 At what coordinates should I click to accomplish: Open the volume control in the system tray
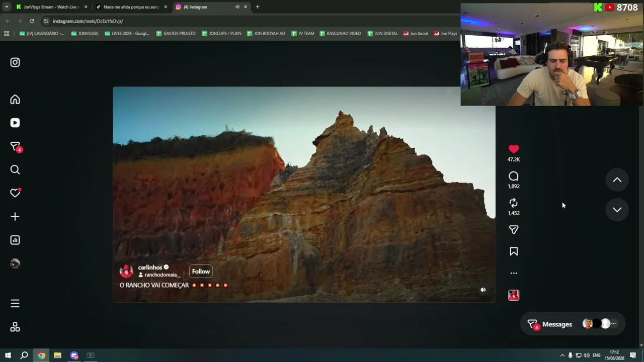pyautogui.click(x=587, y=355)
